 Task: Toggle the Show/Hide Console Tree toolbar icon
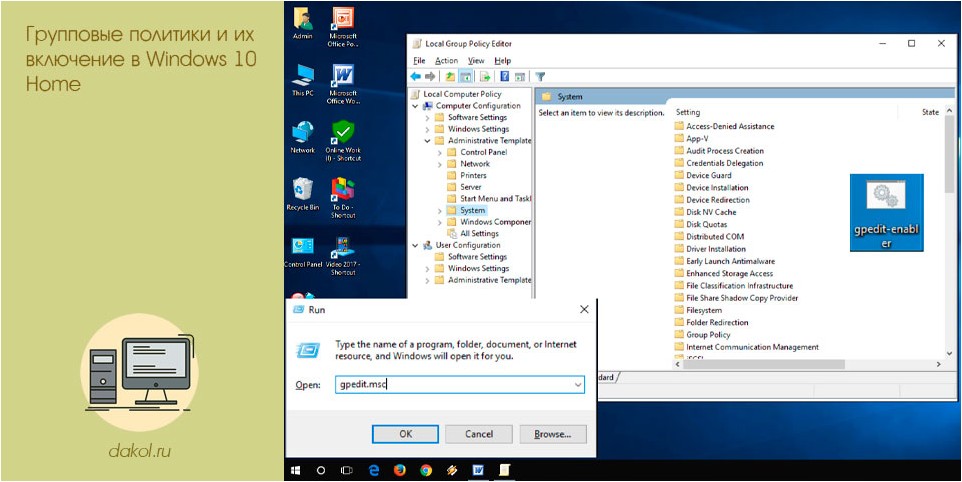pos(466,77)
